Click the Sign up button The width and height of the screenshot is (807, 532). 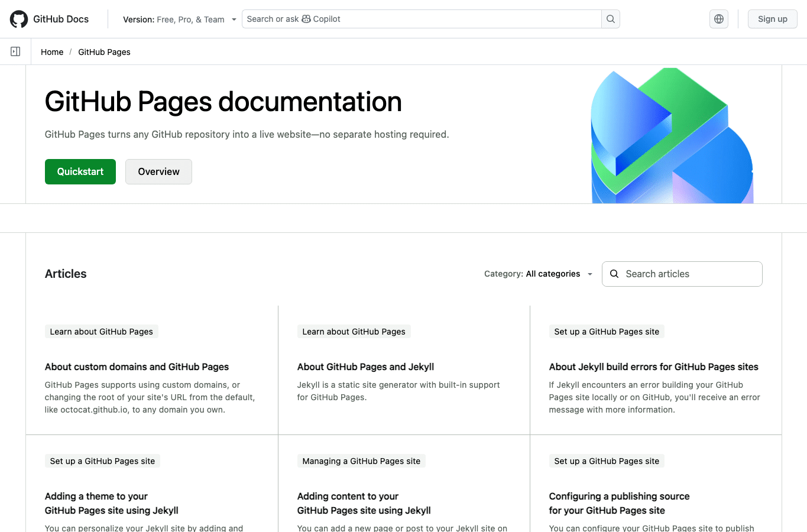(x=773, y=19)
